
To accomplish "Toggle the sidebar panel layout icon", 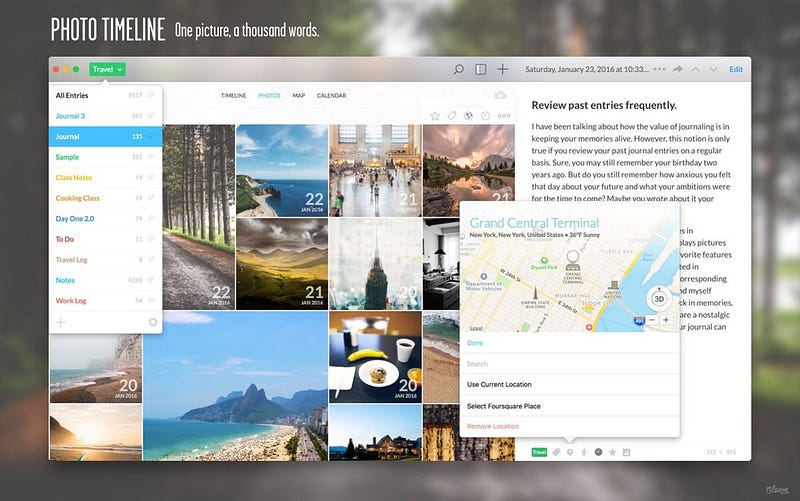I will pyautogui.click(x=481, y=69).
